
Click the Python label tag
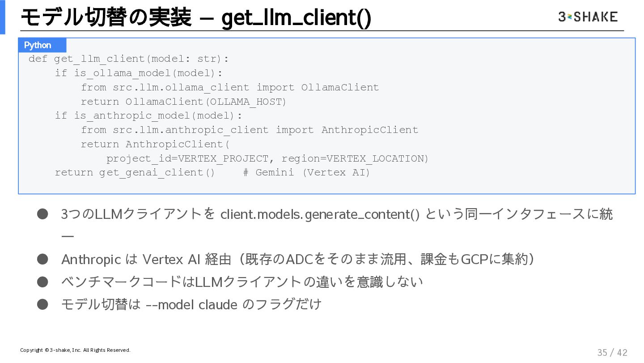[x=42, y=45]
